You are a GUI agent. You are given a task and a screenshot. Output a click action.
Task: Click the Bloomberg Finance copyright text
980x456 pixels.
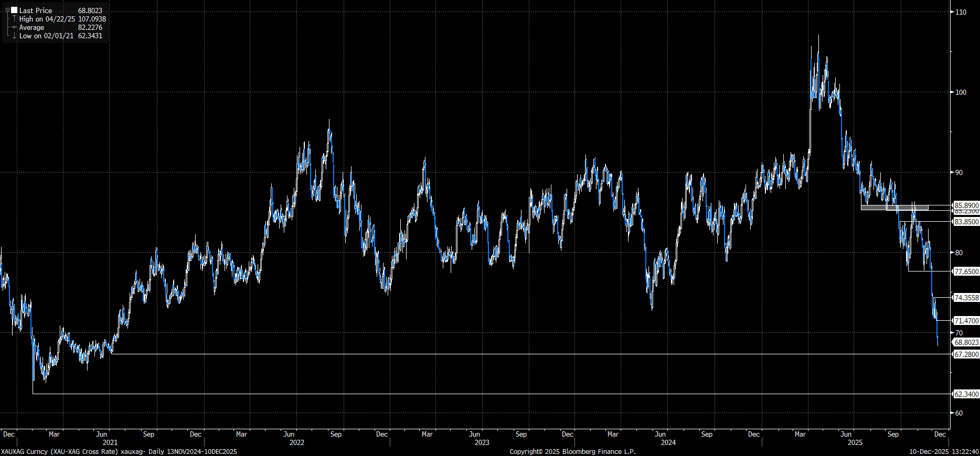tap(572, 451)
